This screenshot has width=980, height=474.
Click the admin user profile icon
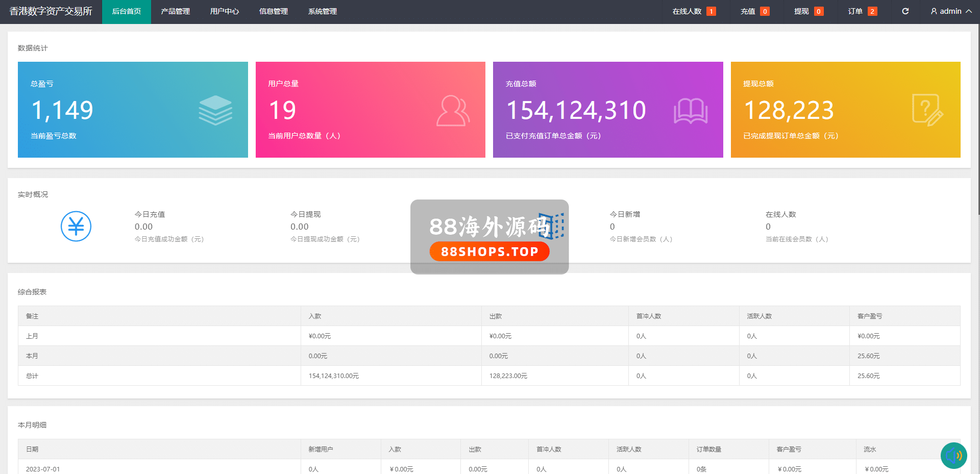(934, 11)
